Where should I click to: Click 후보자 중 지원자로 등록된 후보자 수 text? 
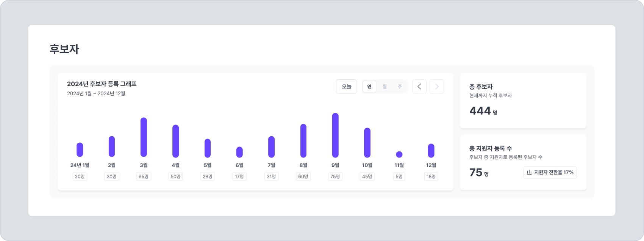(506, 157)
